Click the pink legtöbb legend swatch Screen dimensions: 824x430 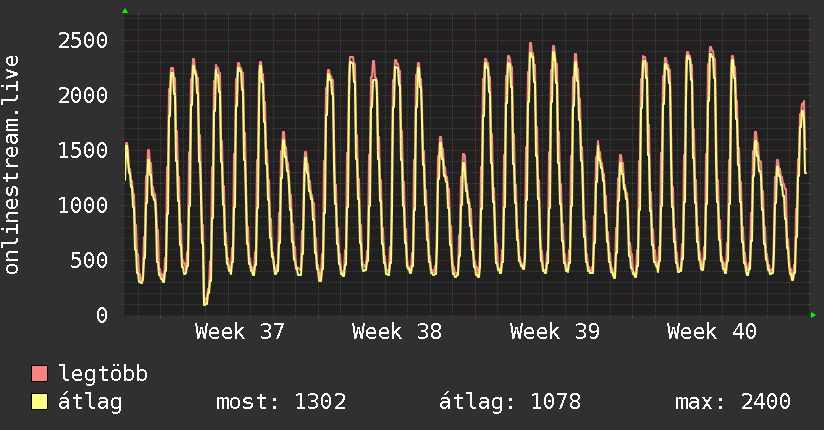coord(39,373)
